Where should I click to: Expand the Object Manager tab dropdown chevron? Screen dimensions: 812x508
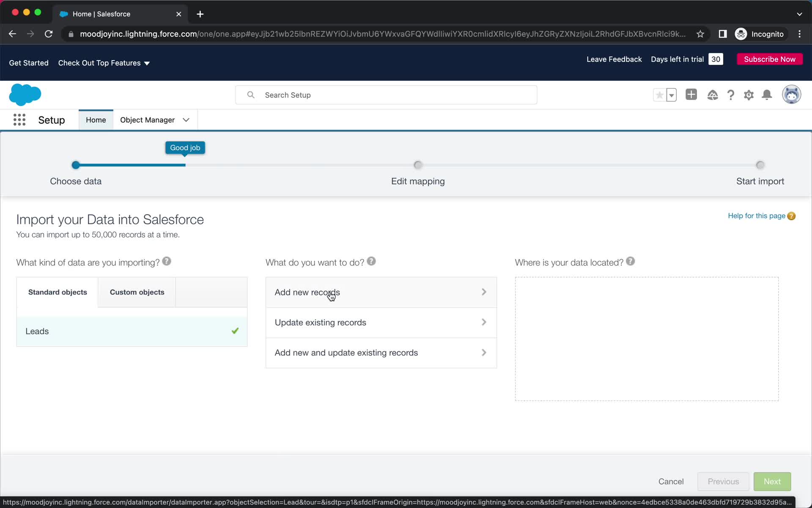coord(186,120)
